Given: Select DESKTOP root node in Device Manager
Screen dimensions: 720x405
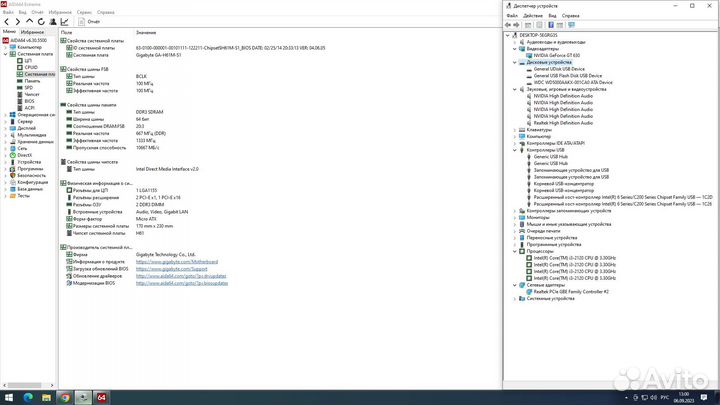Looking at the screenshot, I should pyautogui.click(x=538, y=35).
